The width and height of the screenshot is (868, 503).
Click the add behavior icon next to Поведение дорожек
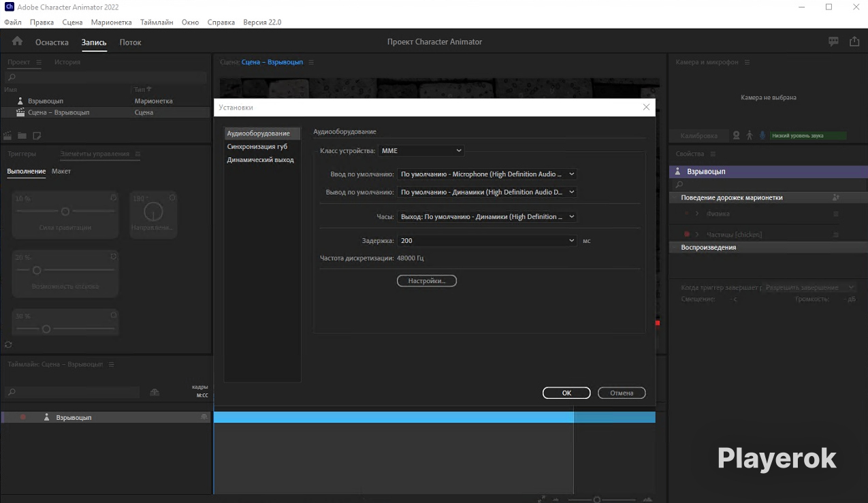coord(835,197)
